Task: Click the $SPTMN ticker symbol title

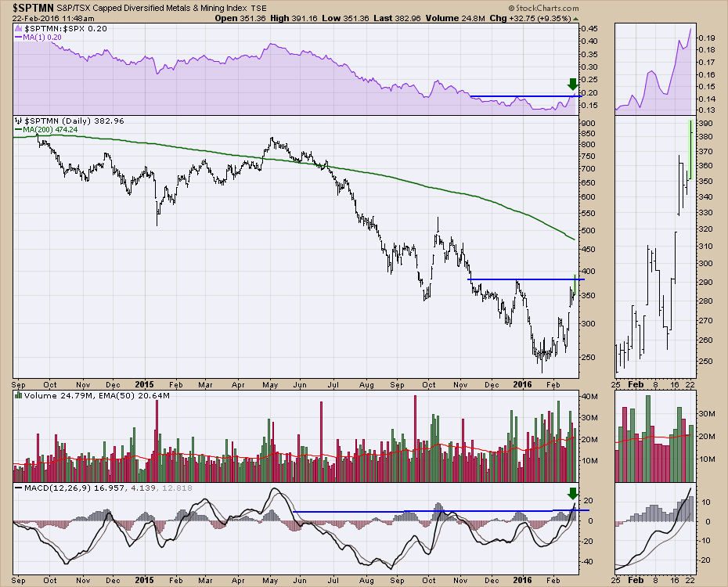Action: coord(34,8)
